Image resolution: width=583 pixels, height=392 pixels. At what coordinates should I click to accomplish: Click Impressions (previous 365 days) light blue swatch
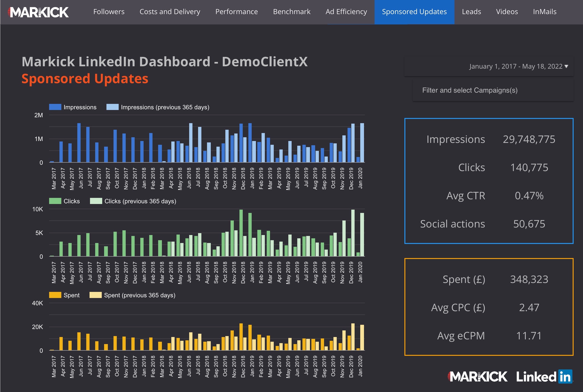click(x=113, y=107)
